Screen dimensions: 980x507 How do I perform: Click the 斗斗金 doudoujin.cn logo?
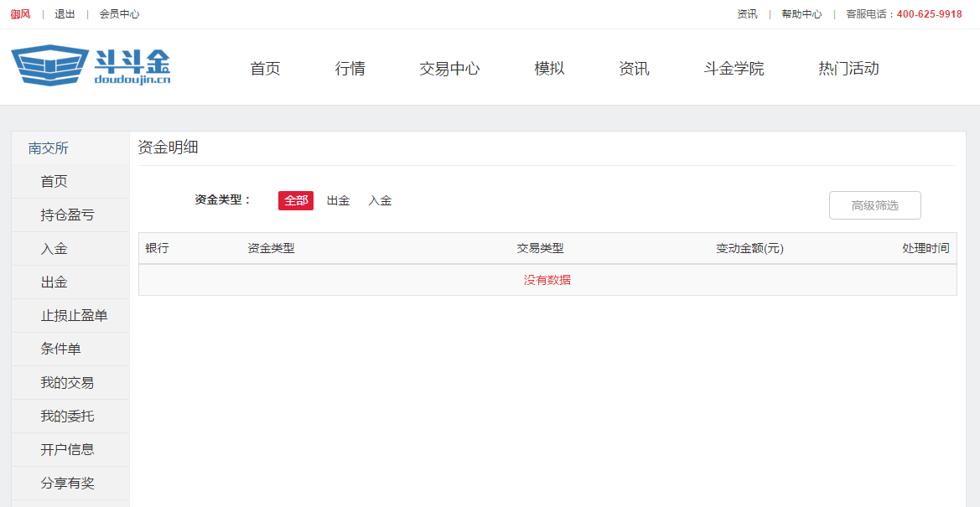click(91, 66)
